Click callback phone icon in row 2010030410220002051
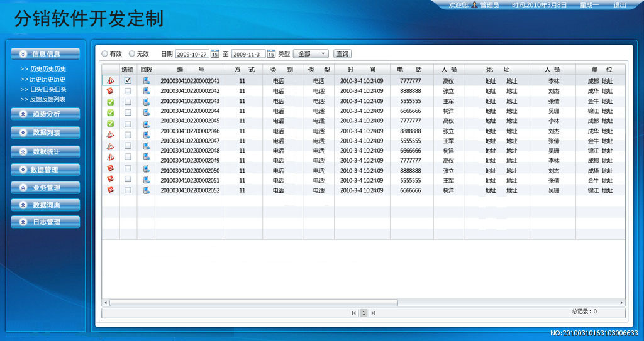 [x=146, y=179]
